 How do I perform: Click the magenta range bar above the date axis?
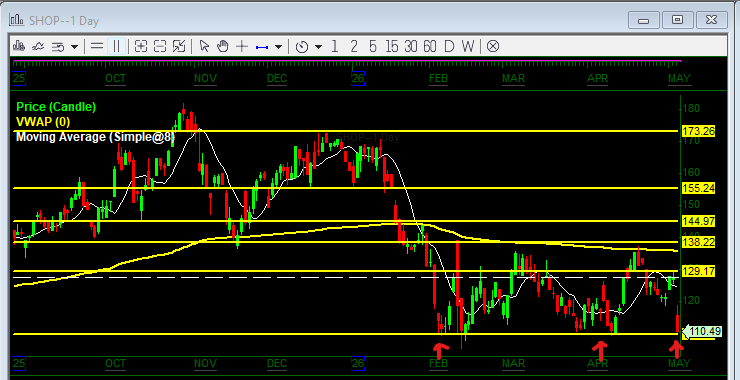pos(347,61)
